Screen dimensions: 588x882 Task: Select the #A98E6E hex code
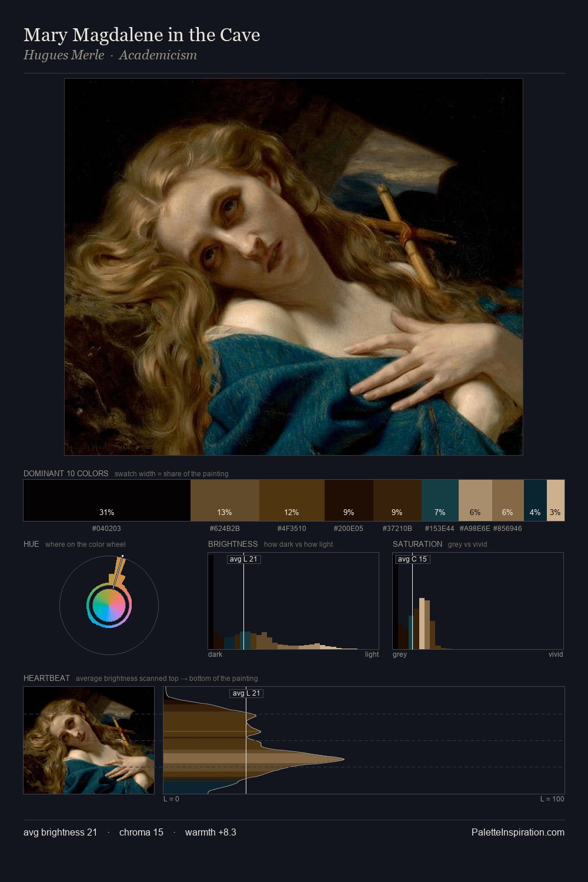tap(475, 529)
